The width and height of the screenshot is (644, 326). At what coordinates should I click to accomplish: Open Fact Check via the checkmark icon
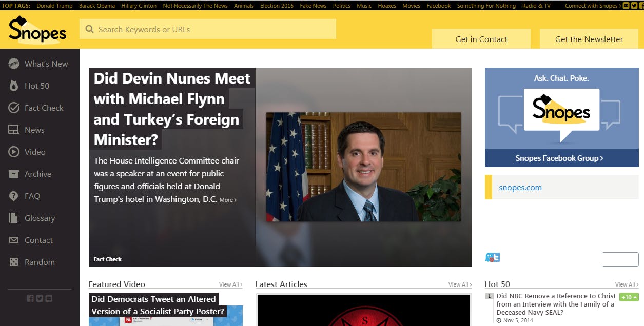[14, 108]
